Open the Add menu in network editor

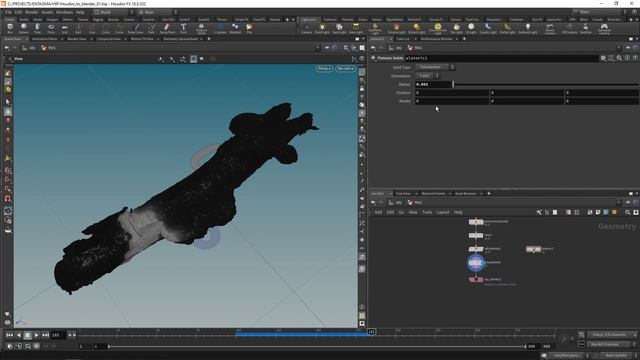pos(378,212)
